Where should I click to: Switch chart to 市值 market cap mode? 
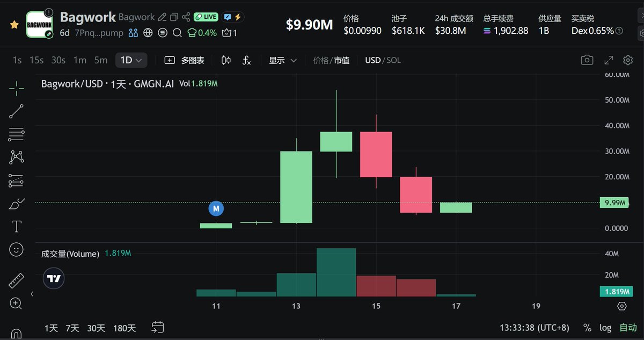pos(342,60)
